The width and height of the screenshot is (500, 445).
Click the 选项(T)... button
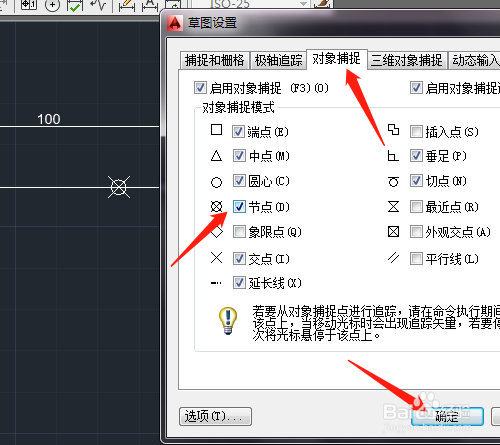pos(215,416)
